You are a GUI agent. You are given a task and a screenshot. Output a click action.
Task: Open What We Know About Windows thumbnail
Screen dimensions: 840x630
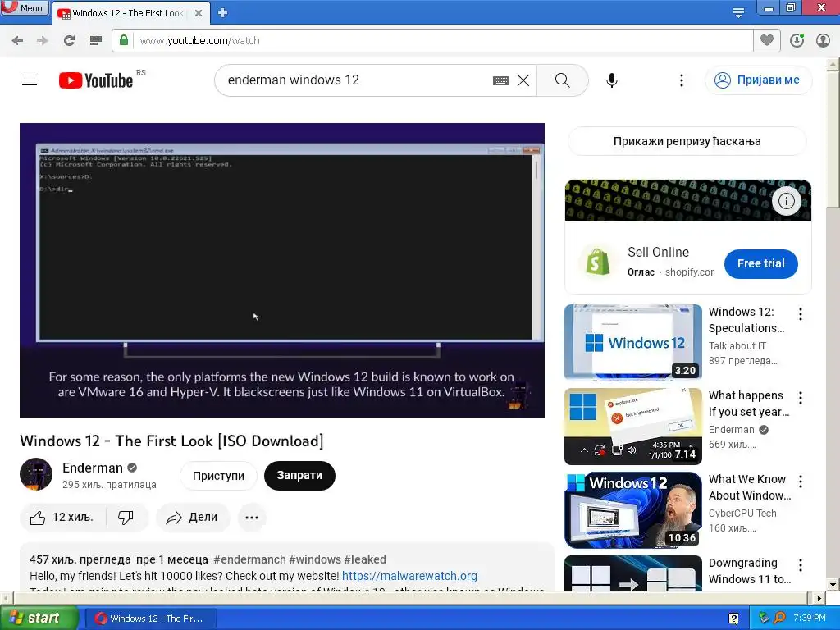pos(633,509)
